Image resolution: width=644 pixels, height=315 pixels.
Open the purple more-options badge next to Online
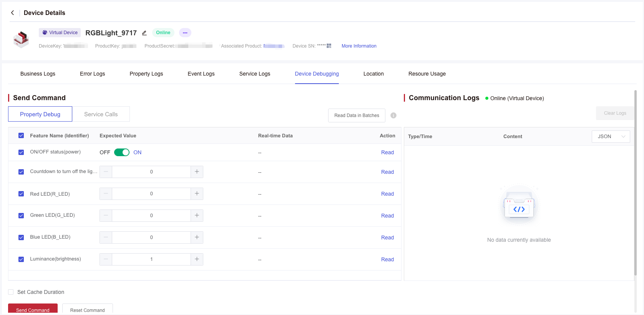pyautogui.click(x=185, y=33)
